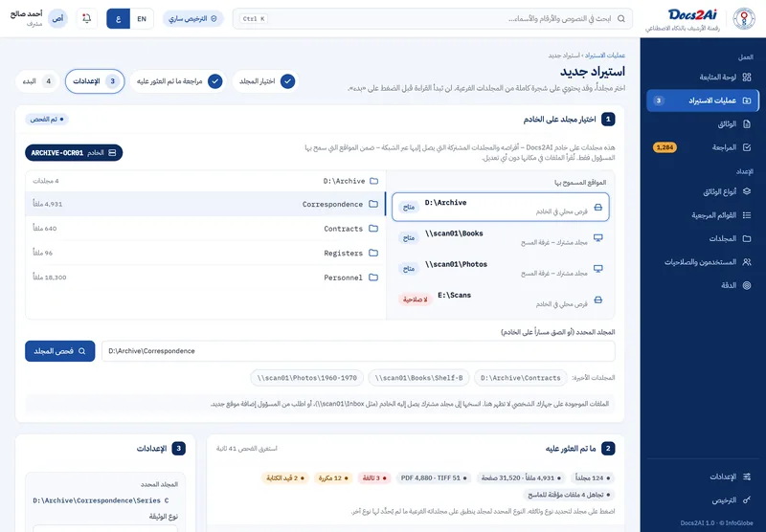766x532 pixels.
Task: Click the PDF 4,880 · TIFF 51 chip
Action: point(434,477)
